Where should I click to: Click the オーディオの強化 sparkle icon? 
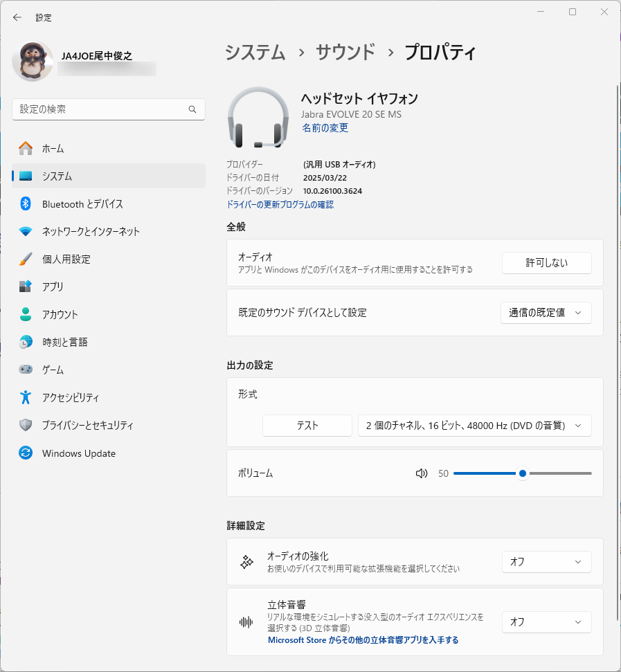246,562
